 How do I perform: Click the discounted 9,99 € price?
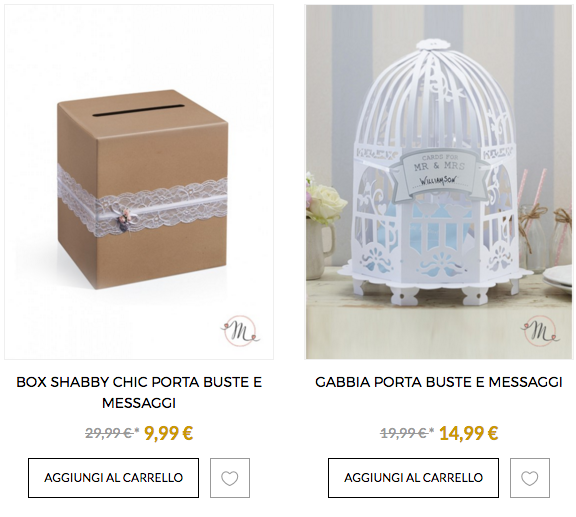point(169,433)
